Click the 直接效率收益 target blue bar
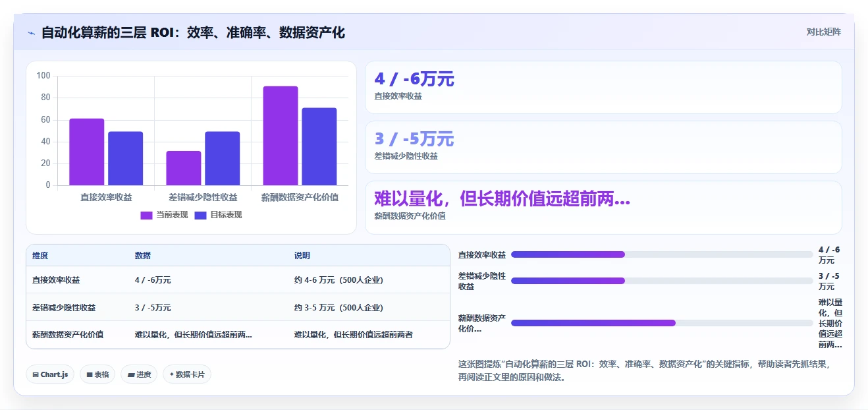 [125, 158]
